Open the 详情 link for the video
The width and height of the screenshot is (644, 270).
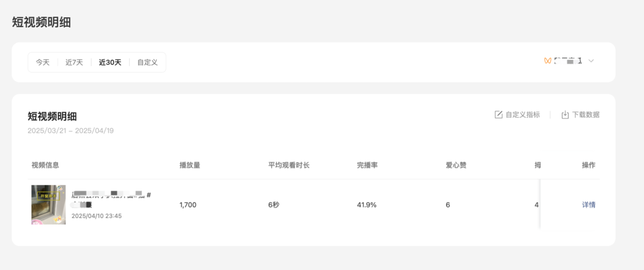588,205
